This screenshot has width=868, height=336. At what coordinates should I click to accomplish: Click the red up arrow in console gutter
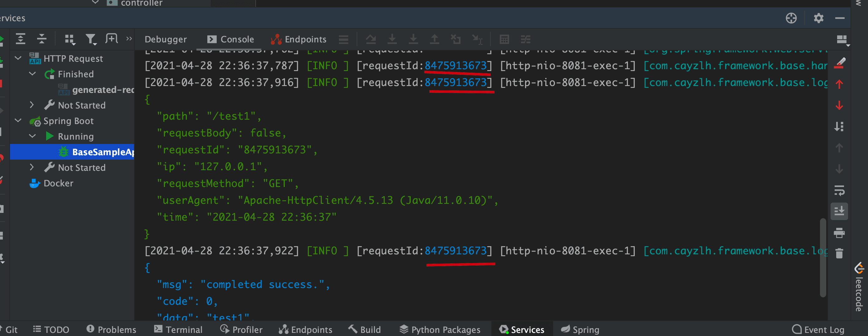(x=839, y=84)
